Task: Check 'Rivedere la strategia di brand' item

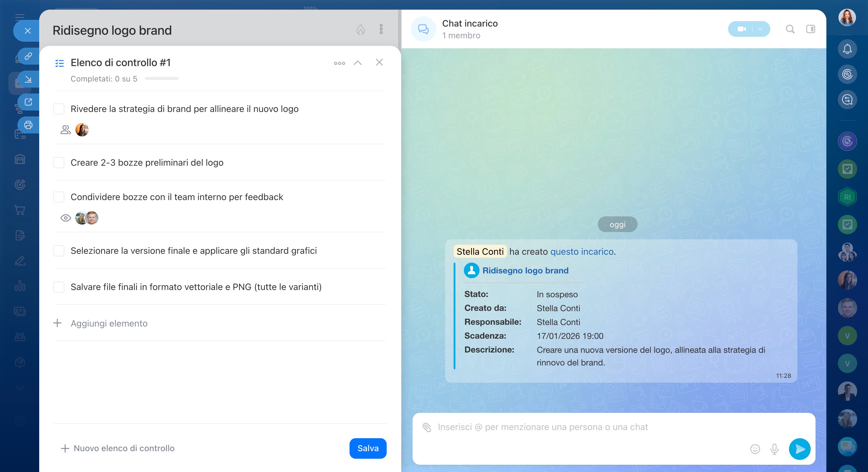Action: [59, 109]
